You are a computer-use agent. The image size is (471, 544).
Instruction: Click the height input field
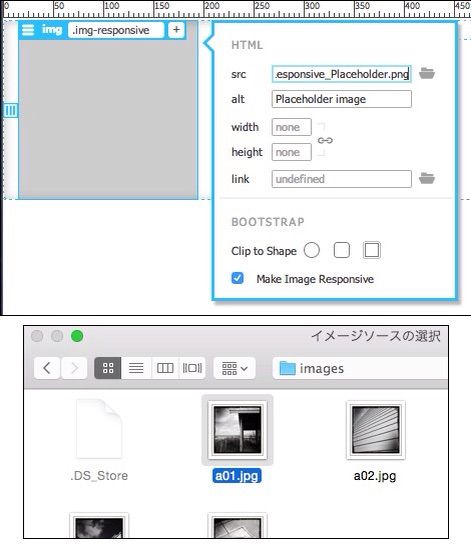[x=292, y=152]
